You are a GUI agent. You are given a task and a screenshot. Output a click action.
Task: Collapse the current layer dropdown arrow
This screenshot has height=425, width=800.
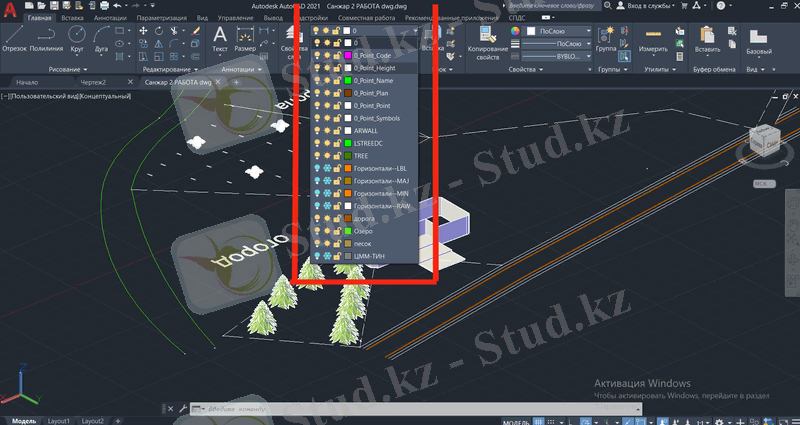click(415, 31)
